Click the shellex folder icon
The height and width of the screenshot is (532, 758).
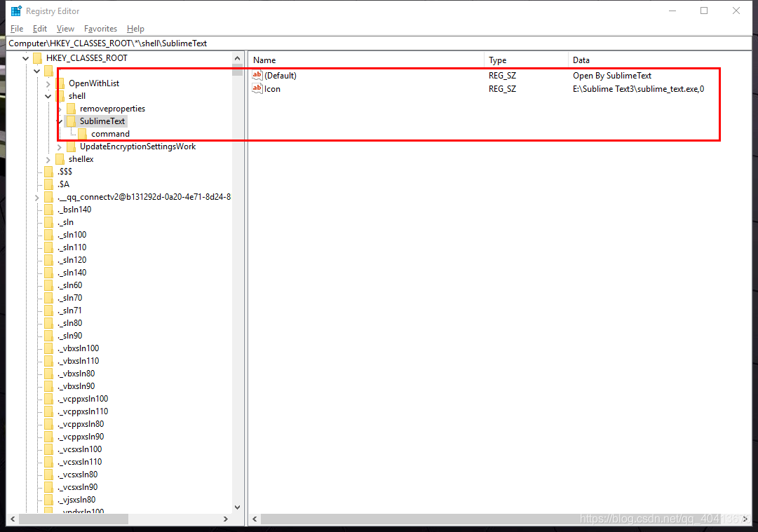click(60, 159)
